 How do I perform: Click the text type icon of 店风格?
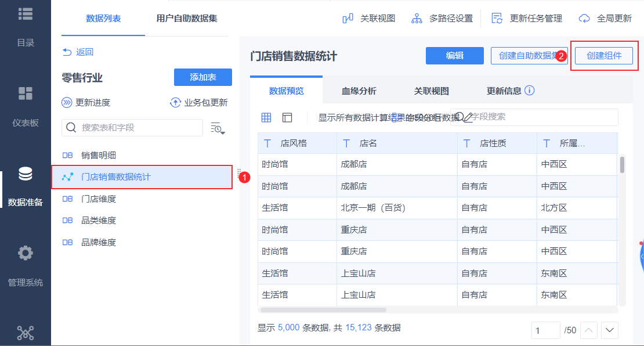click(267, 143)
